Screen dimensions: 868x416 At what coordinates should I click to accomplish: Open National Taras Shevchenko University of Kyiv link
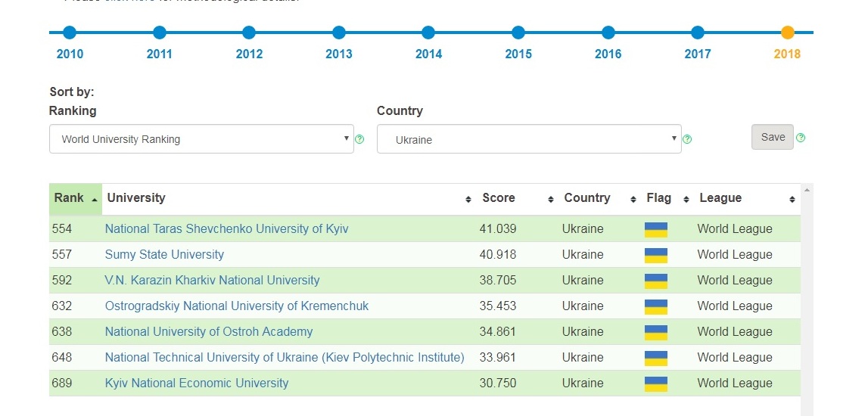pos(227,228)
